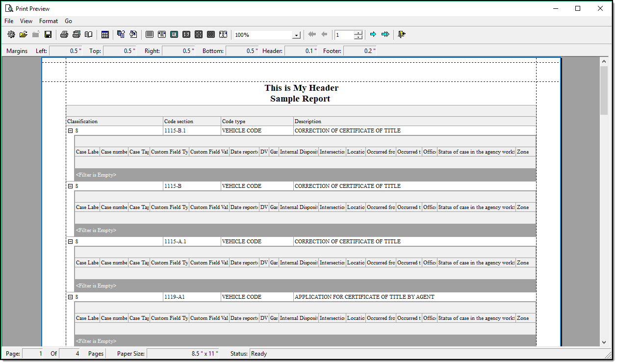The height and width of the screenshot is (364, 617).
Task: Save the report with the floppy disk icon
Action: pos(48,34)
